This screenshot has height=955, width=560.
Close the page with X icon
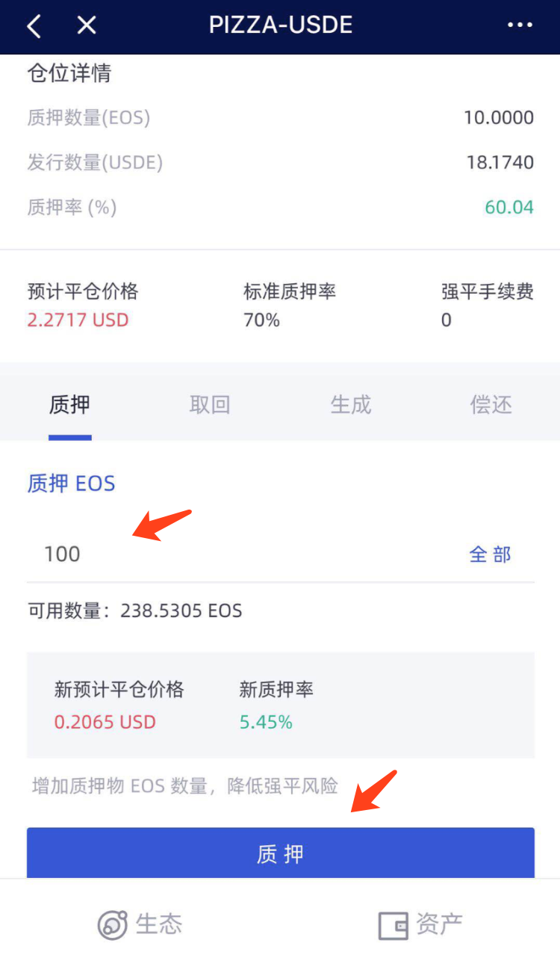click(87, 26)
